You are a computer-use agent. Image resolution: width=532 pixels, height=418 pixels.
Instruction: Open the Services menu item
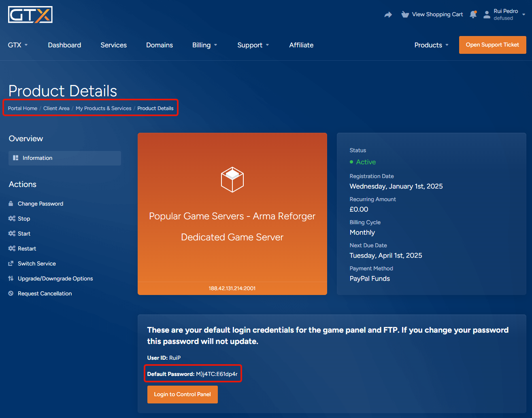pyautogui.click(x=114, y=45)
